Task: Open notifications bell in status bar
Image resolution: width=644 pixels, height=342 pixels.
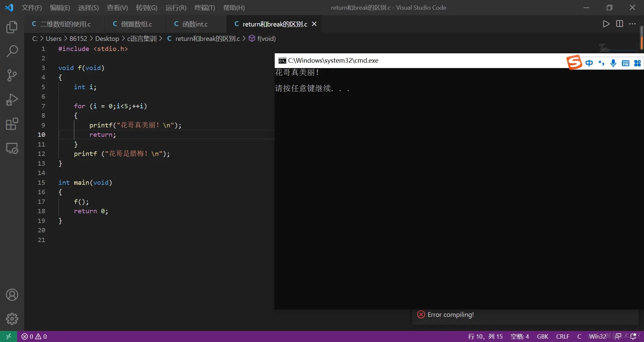Action: pos(633,336)
